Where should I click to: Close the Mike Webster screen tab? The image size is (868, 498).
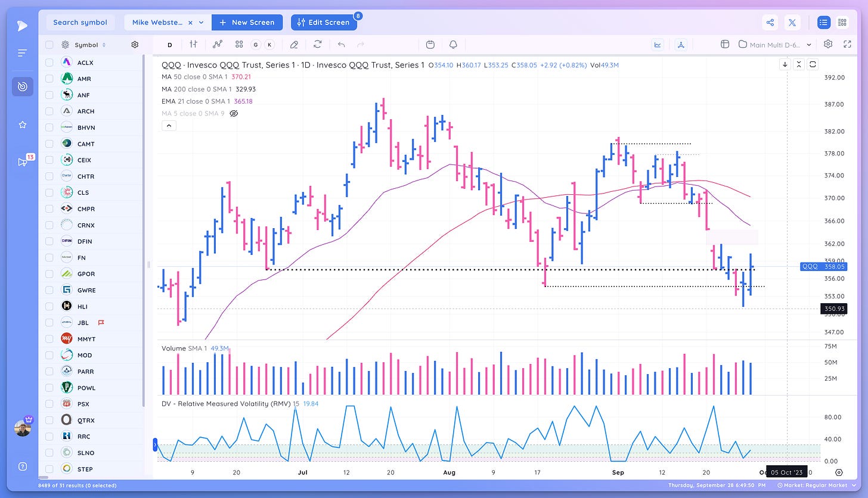click(190, 23)
